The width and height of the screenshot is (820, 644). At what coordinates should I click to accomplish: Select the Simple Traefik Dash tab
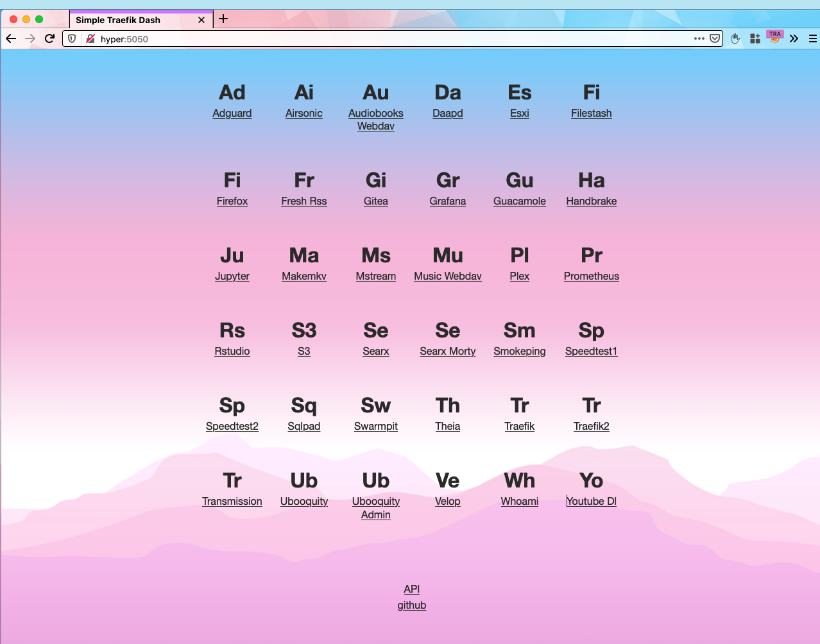click(x=141, y=19)
